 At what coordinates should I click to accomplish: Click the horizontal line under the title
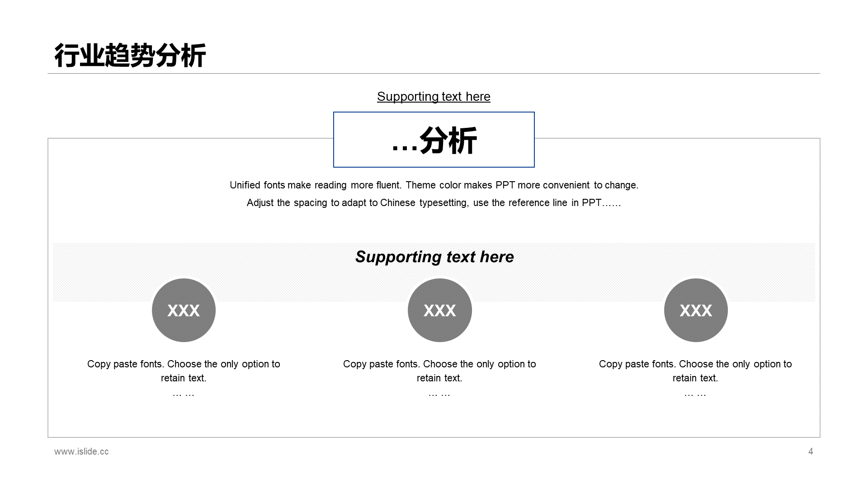tap(434, 73)
